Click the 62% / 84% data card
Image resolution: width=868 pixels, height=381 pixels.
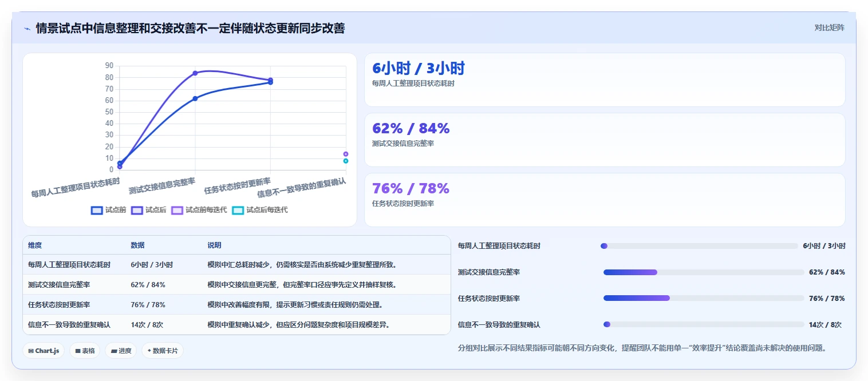click(x=605, y=140)
